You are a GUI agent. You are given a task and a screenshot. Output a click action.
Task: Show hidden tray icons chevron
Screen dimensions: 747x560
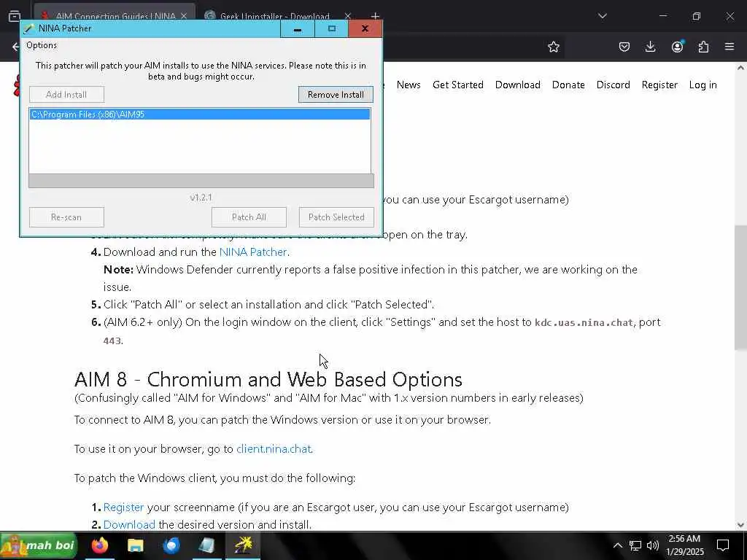(617, 545)
